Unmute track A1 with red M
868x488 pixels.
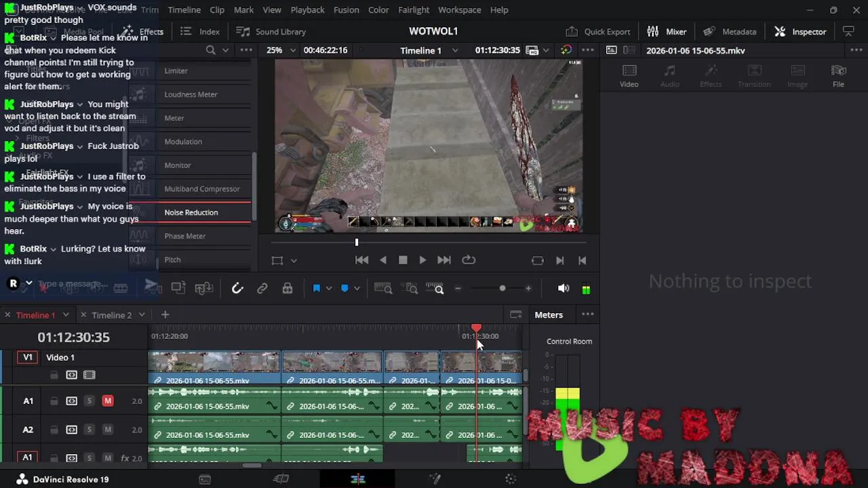[107, 401]
